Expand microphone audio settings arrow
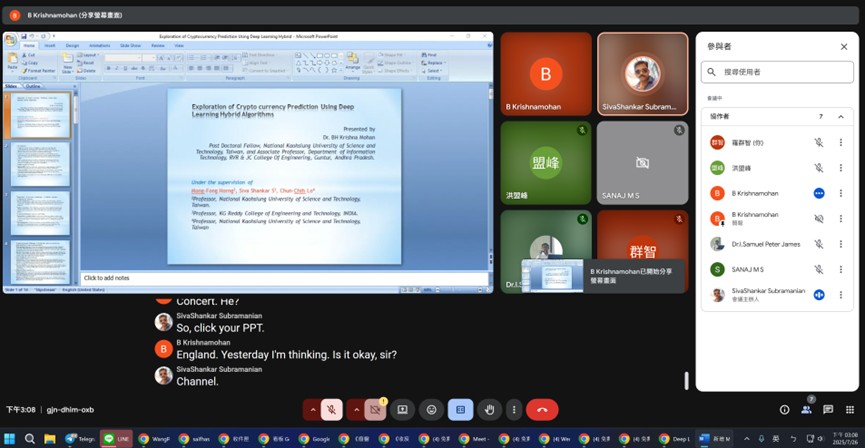The width and height of the screenshot is (865, 448). (313, 409)
